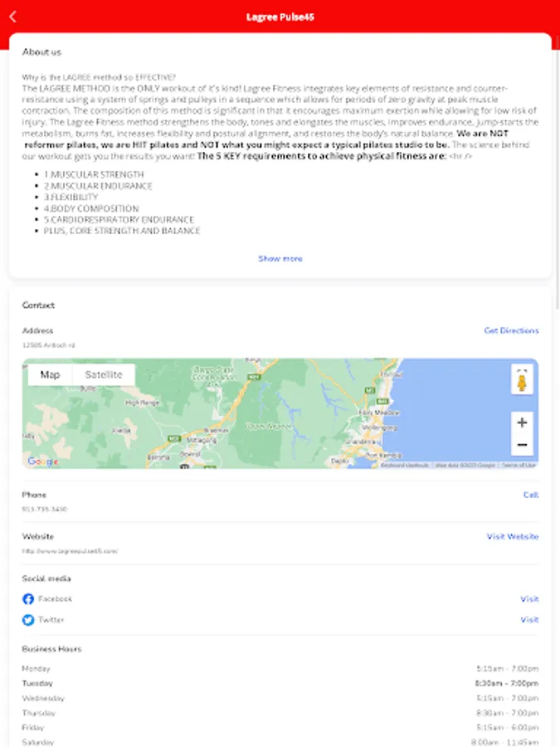Click the 4.BODY COMPOSITION bullet

coord(91,208)
